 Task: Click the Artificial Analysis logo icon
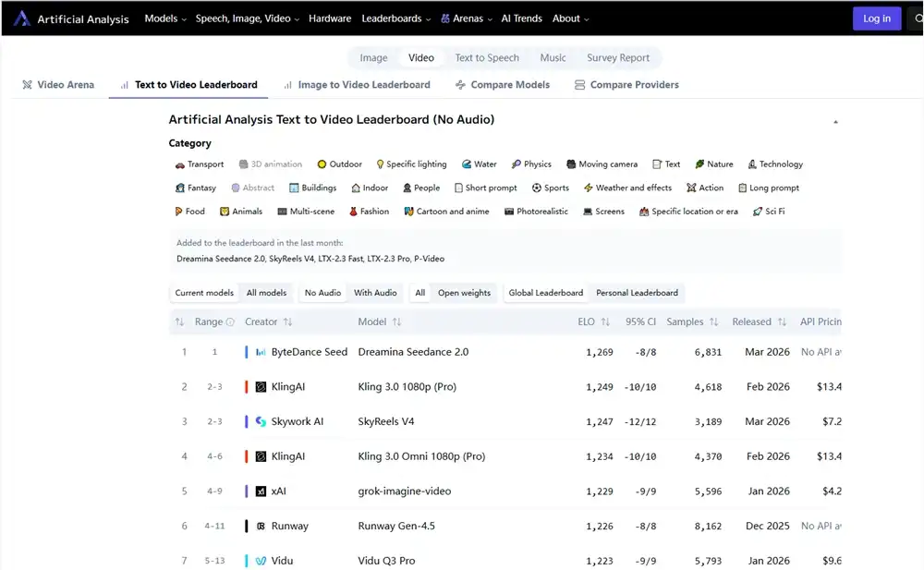pos(22,18)
